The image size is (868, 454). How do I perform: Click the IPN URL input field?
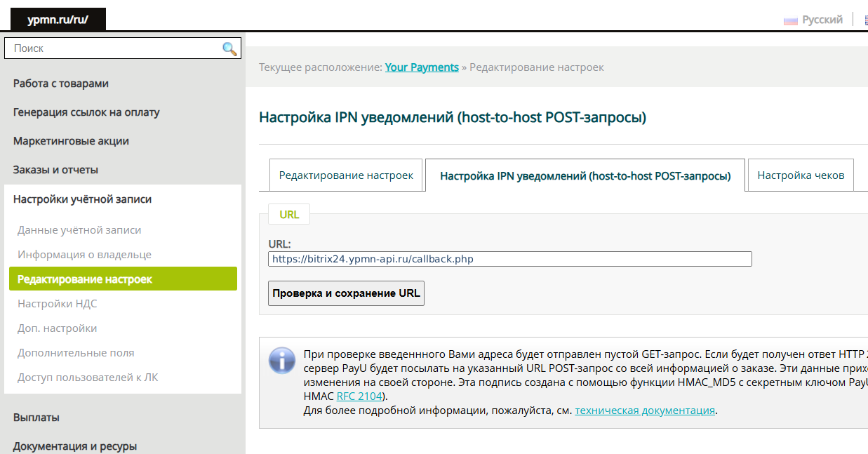tap(509, 259)
